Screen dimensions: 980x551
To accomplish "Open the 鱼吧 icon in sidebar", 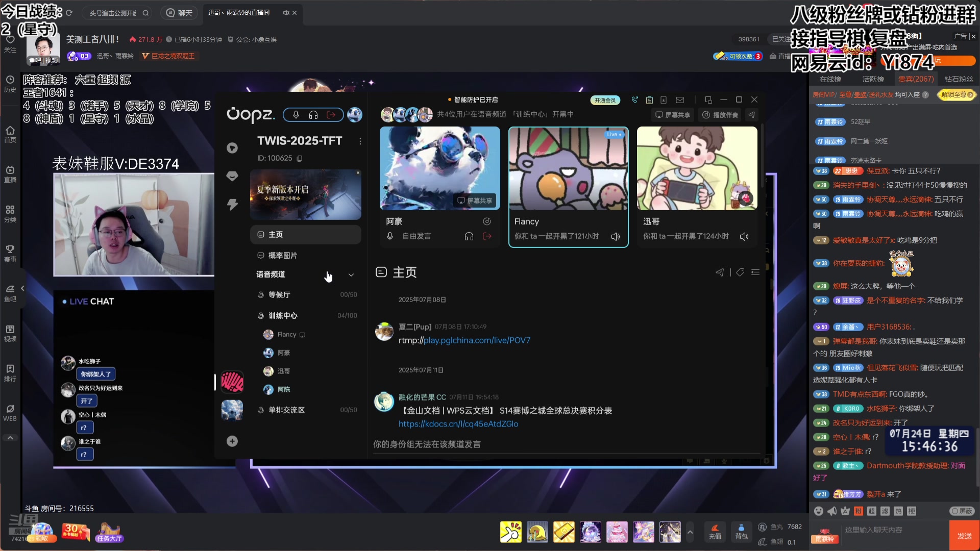I will coord(10,293).
